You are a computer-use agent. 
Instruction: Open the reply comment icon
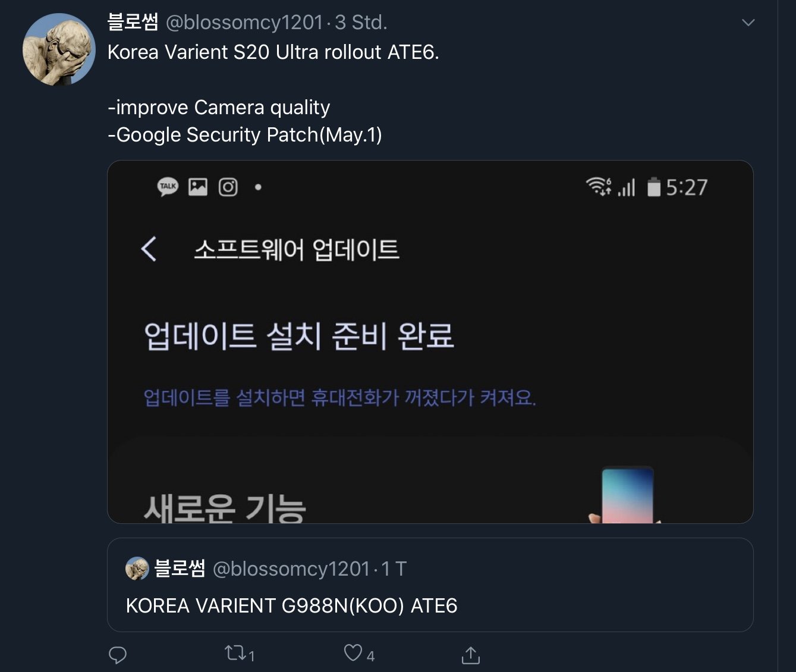(118, 655)
